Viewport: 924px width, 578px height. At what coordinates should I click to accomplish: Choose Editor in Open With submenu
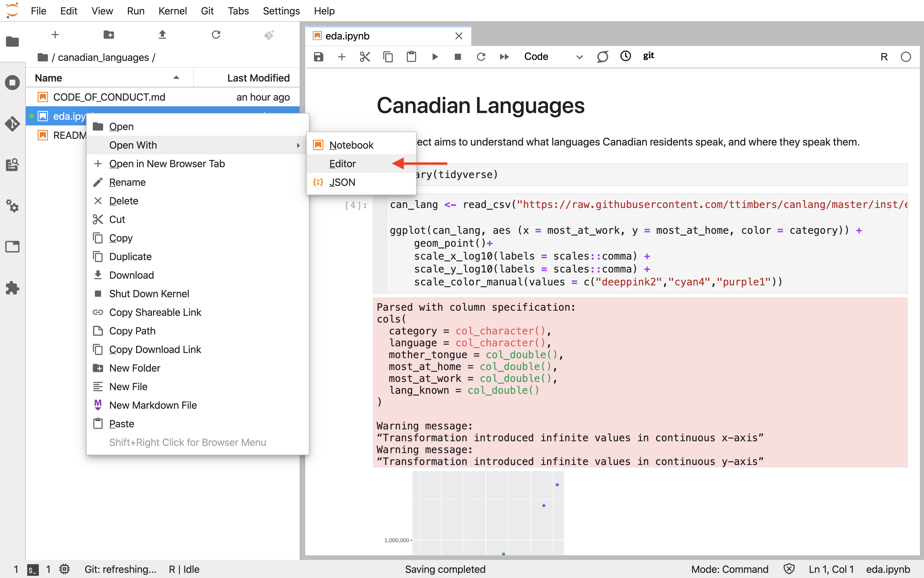pyautogui.click(x=361, y=164)
